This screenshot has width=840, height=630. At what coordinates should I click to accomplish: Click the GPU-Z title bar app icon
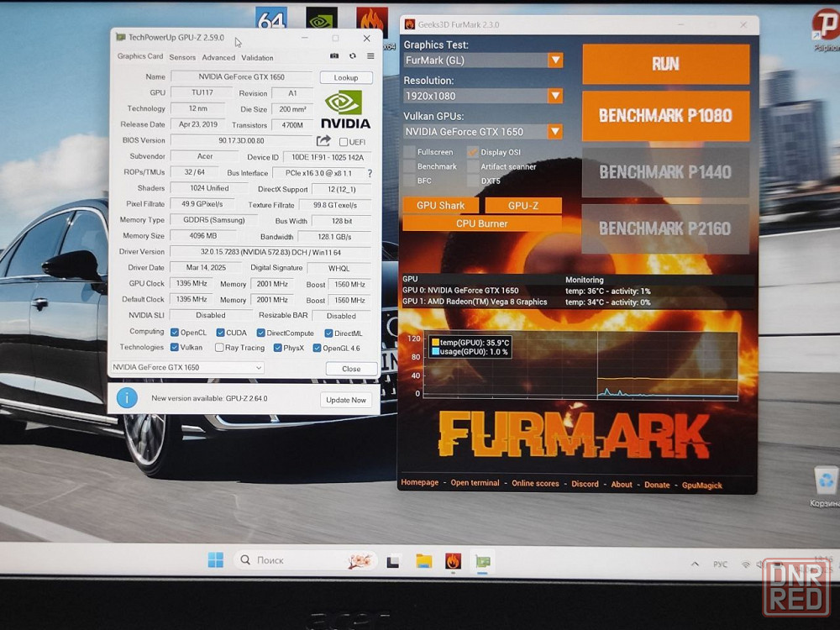[121, 37]
